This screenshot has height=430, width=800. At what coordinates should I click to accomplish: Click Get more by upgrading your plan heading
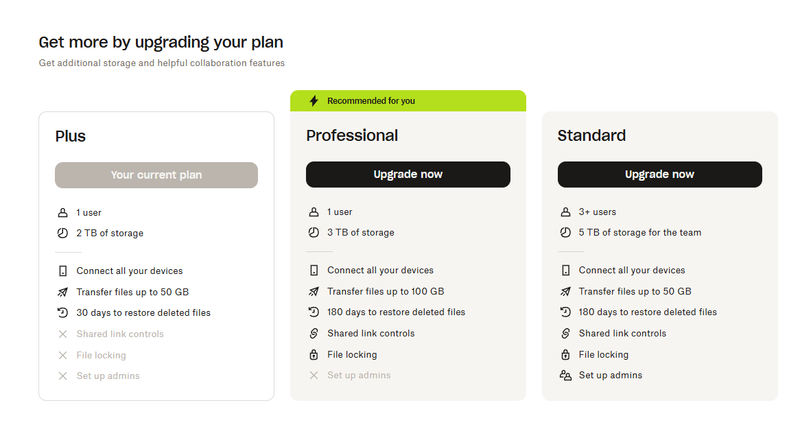pyautogui.click(x=161, y=42)
